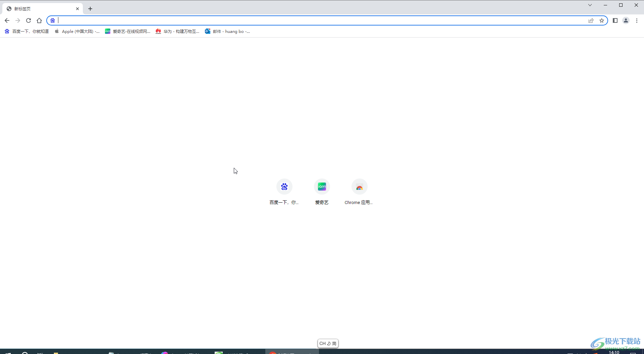Open Apple (中国大陆) bookmark
Viewport: 644px width, 354px height.
pos(77,31)
